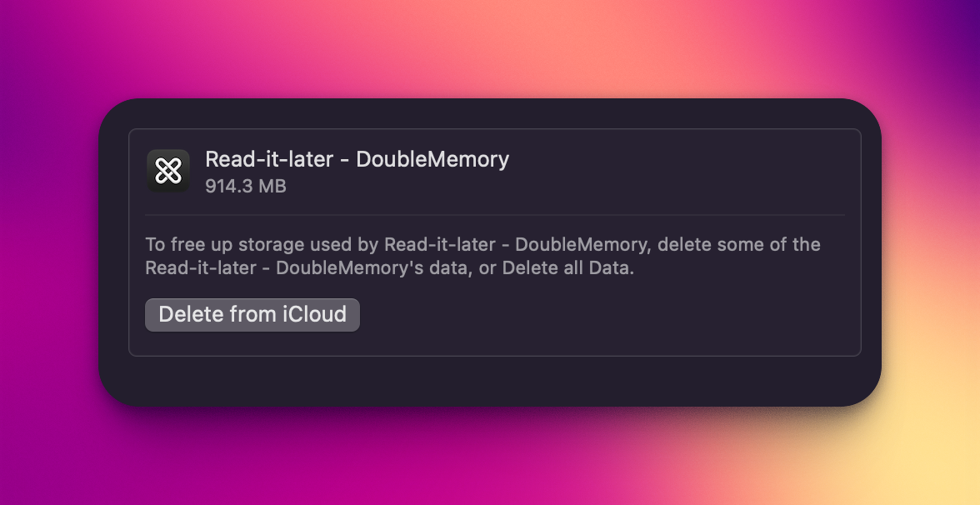Select the Read-it-later - DoubleMemory title
Screen dimensions: 980x505
[x=357, y=159]
